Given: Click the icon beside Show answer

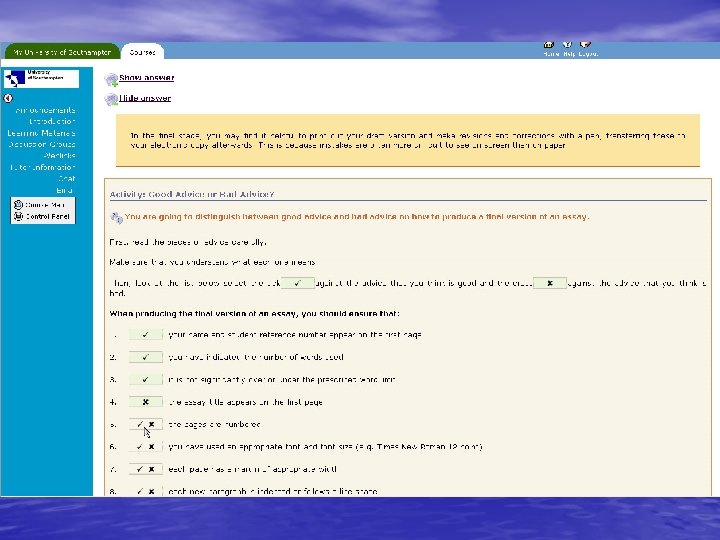Looking at the screenshot, I should [x=112, y=79].
